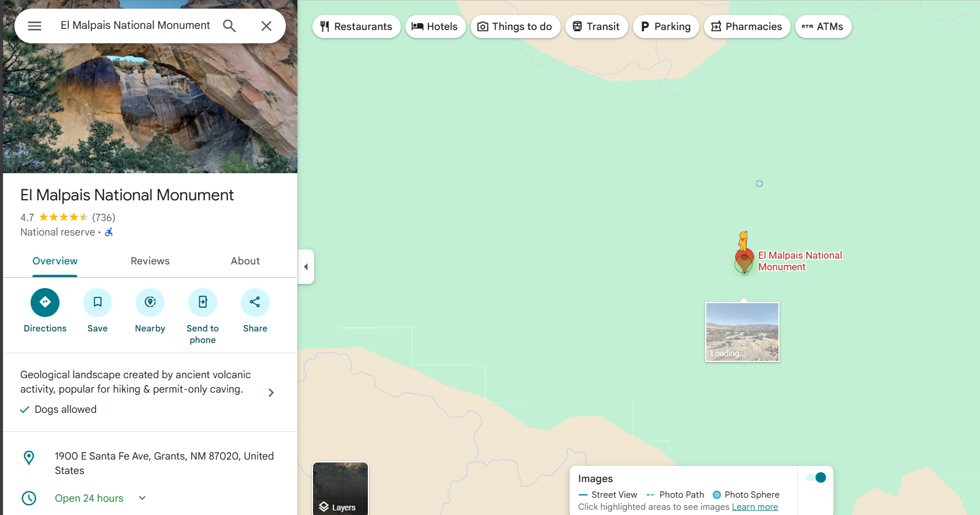Screen dimensions: 980x515
Task: Click the Nearby icon
Action: [x=150, y=302]
